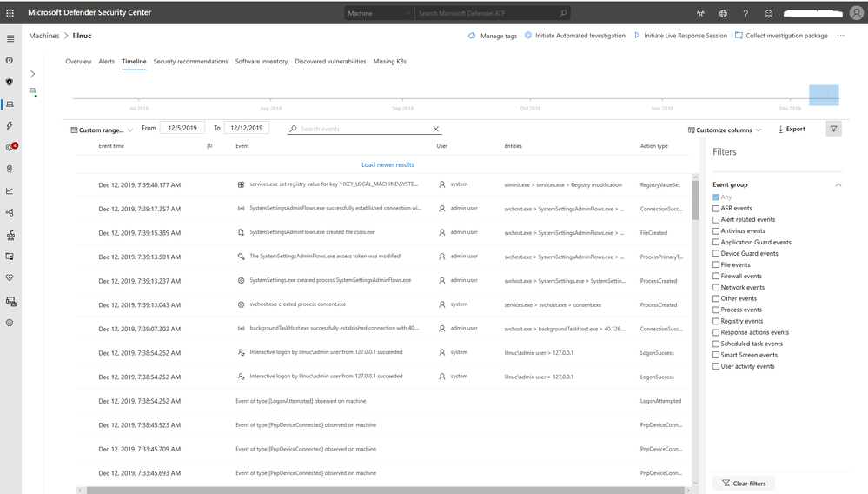Check the User activity events filter
The width and height of the screenshot is (868, 494).
pyautogui.click(x=716, y=367)
